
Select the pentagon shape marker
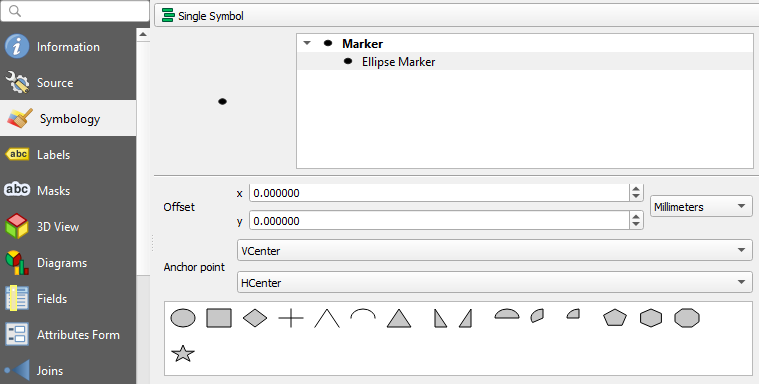(615, 318)
